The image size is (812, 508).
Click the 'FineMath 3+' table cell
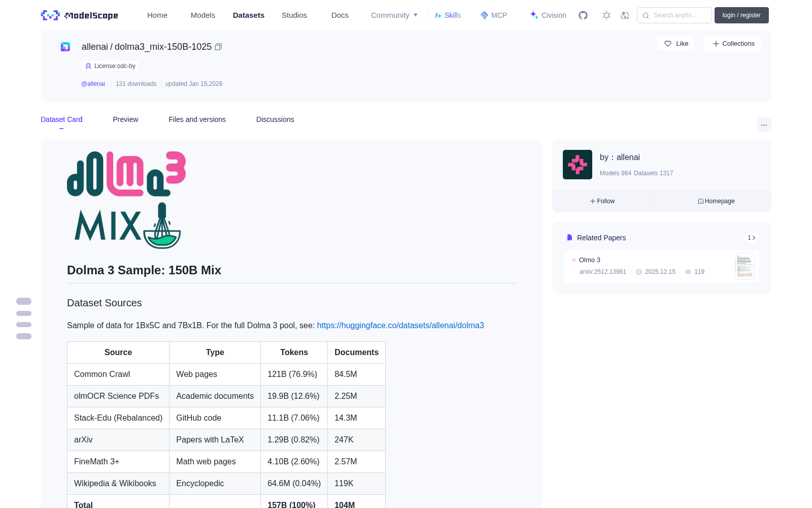coord(118,462)
